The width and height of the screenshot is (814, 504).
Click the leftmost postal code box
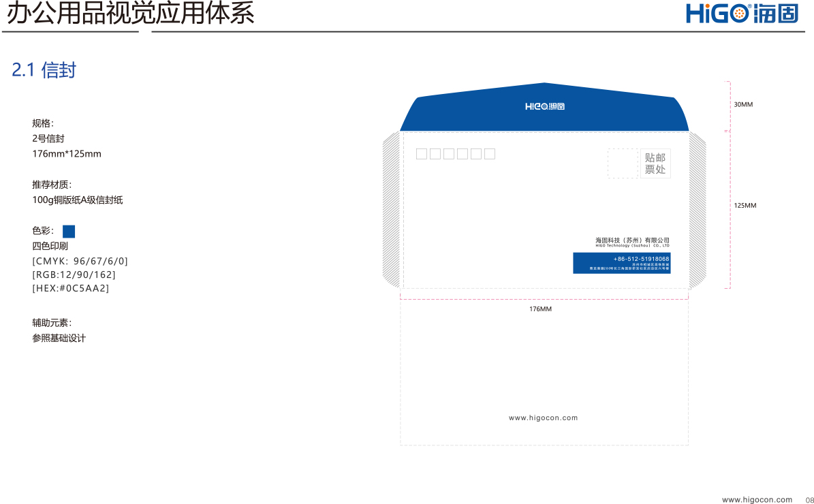coord(422,154)
